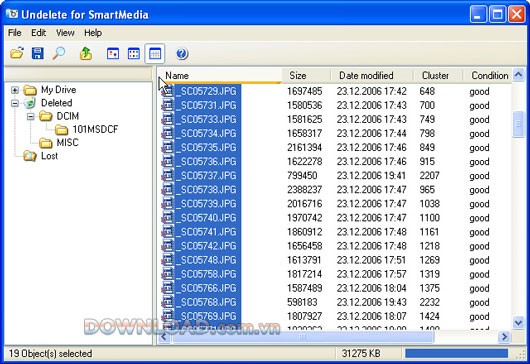Click the horizontal scroll right arrow

[x=505, y=337]
